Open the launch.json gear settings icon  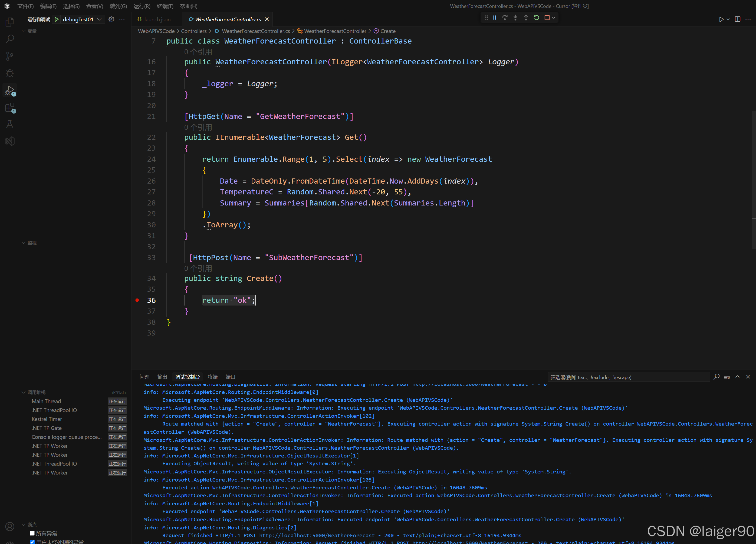point(111,19)
